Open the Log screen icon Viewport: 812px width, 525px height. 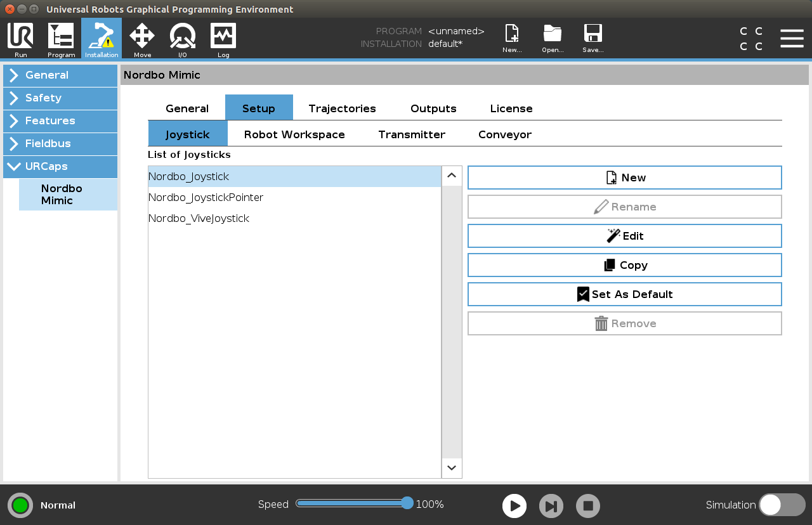(x=223, y=39)
